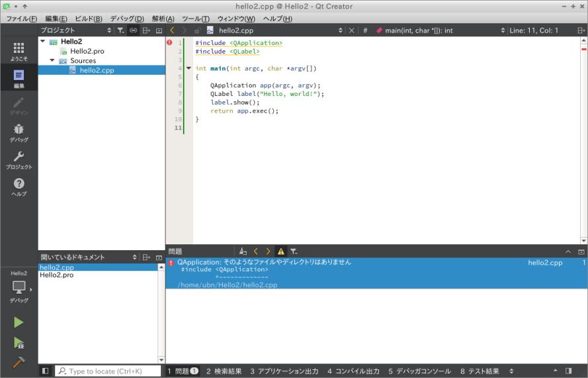Switch to Edit (編集) mode
Screen dimensions: 588x378
[19, 78]
